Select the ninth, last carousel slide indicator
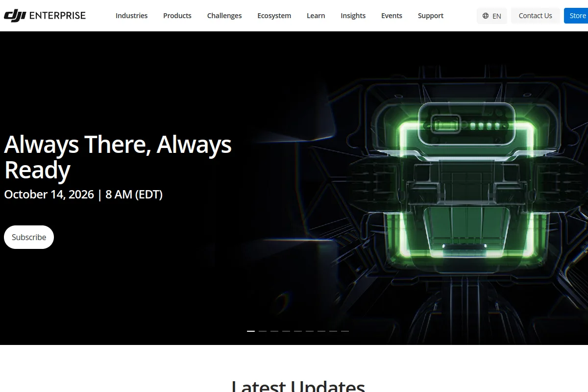588x392 pixels. click(x=345, y=331)
